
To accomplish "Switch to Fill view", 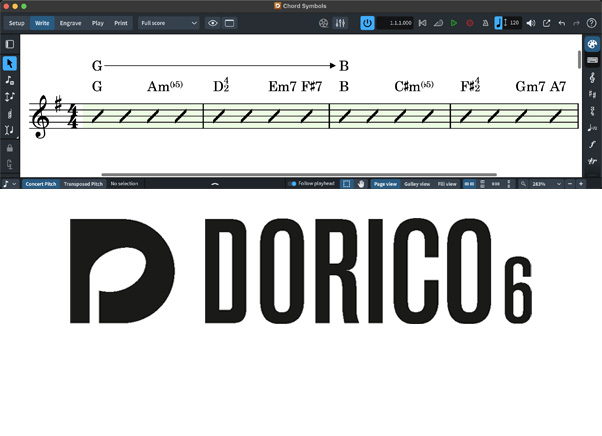I will pyautogui.click(x=447, y=184).
